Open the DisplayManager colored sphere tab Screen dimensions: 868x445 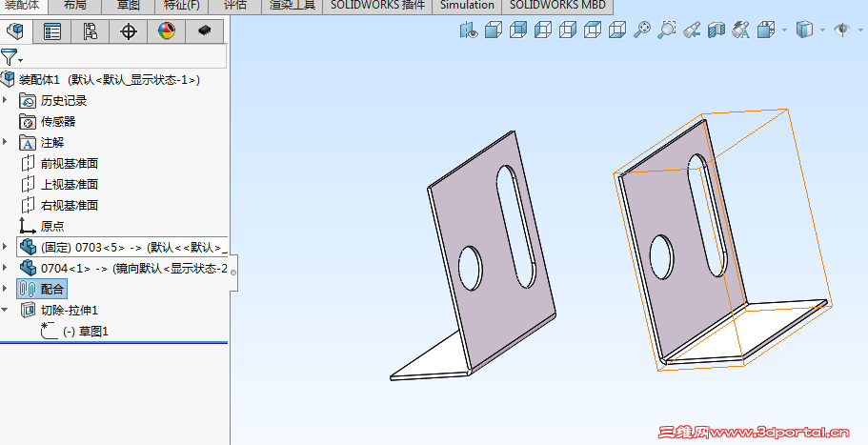coord(167,31)
